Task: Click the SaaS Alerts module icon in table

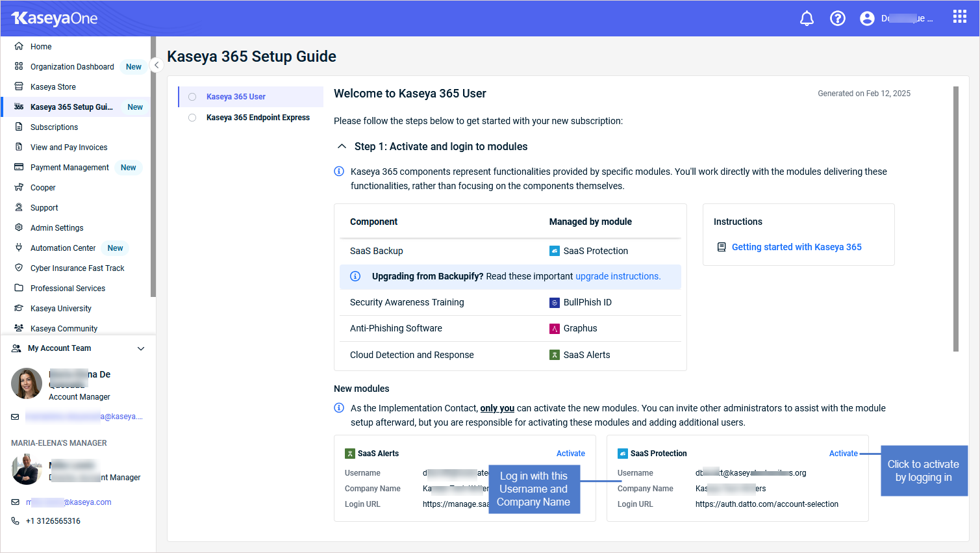Action: 555,355
